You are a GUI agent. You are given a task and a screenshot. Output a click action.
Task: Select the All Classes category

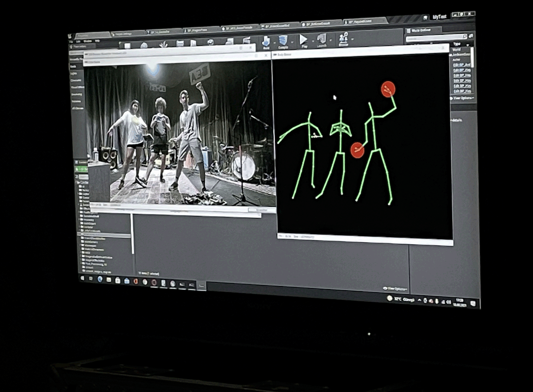tap(78, 108)
